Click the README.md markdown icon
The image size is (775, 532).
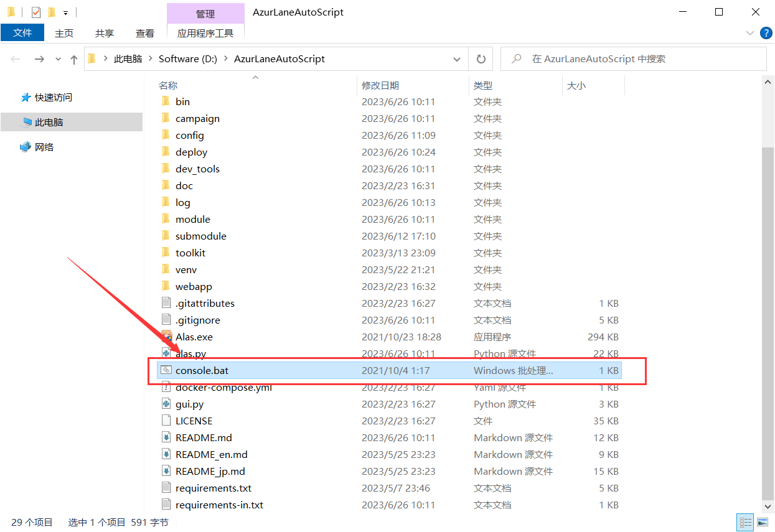tap(166, 437)
